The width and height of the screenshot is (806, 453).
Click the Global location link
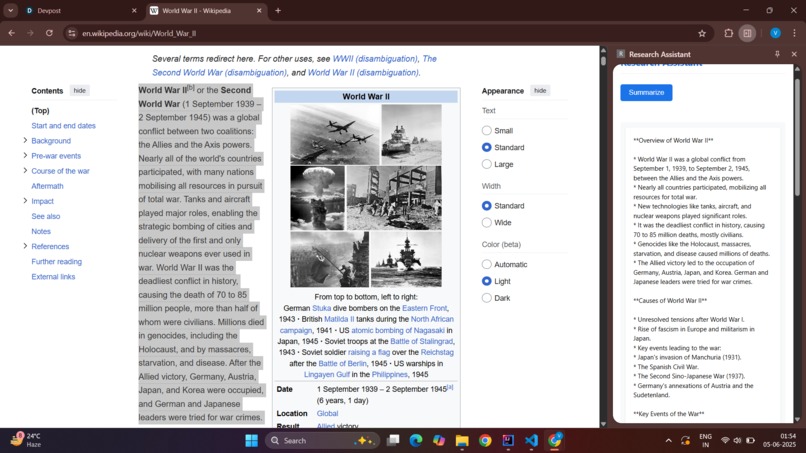point(327,413)
